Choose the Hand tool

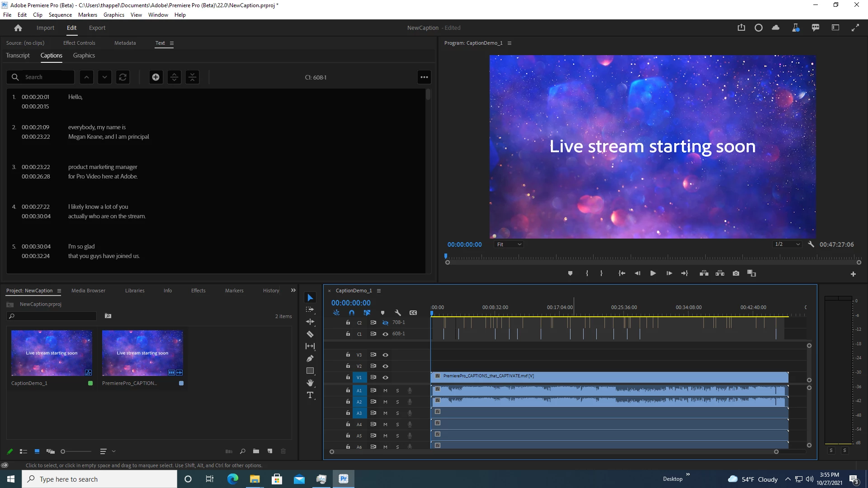coord(310,383)
